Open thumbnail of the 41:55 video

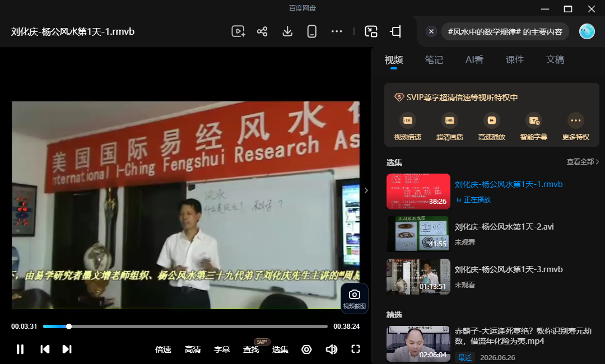click(x=418, y=234)
